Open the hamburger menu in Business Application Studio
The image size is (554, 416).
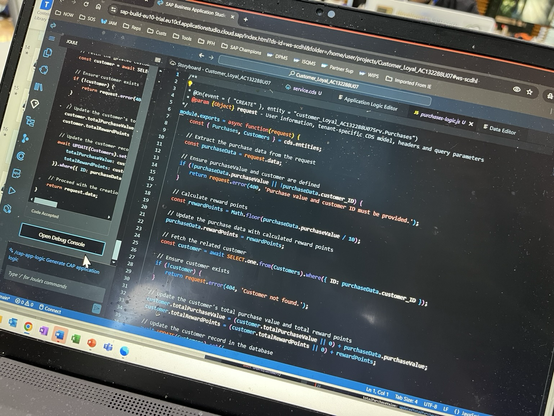pyautogui.click(x=52, y=38)
